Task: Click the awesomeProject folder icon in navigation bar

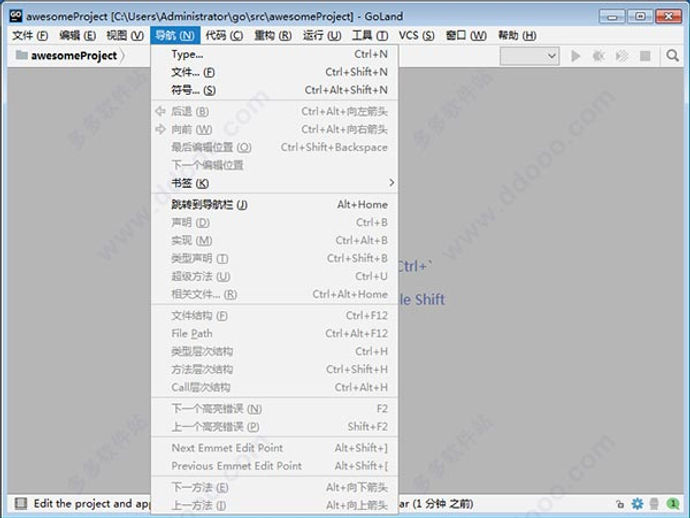Action: [22, 55]
